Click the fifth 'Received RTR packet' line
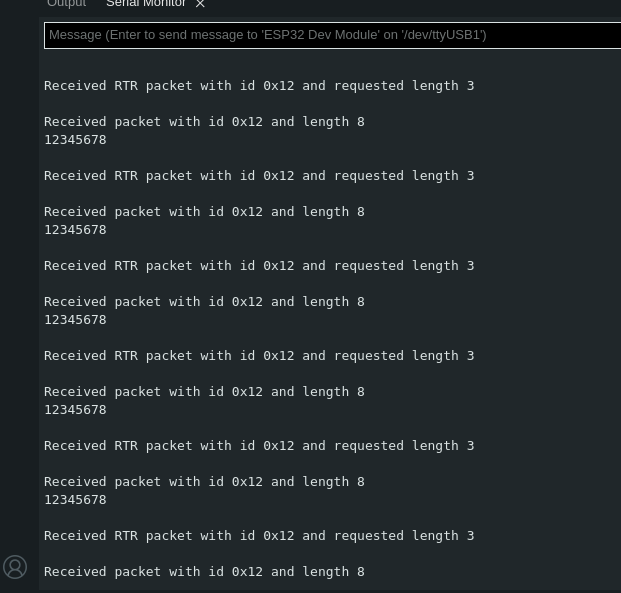This screenshot has width=621, height=593. 259,446
